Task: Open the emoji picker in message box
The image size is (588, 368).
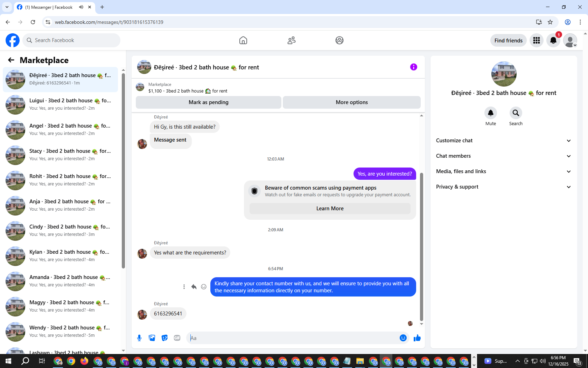Action: 403,338
